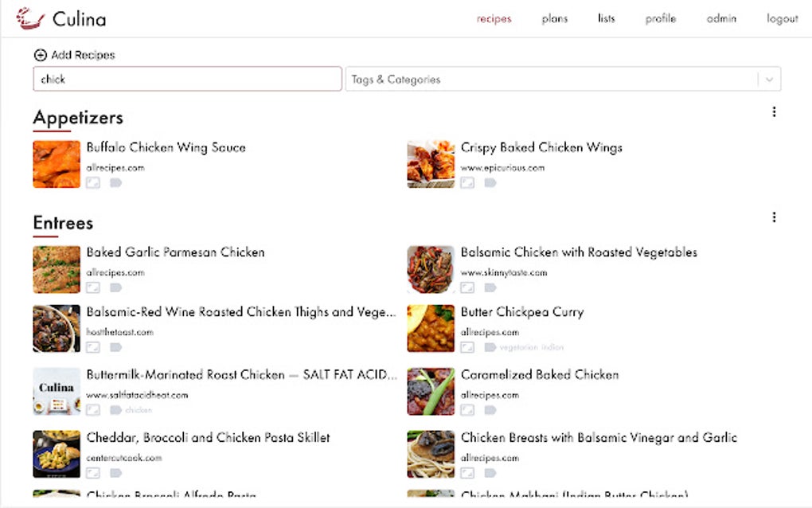Select the Butter Chickpea Curry thumbnail
The height and width of the screenshot is (508, 812).
(x=431, y=328)
